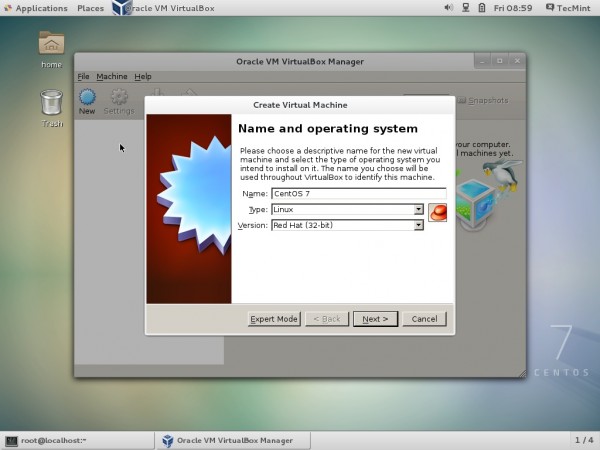The height and width of the screenshot is (450, 600).
Task: Close the VirtualBox Manager window
Action: click(x=517, y=61)
